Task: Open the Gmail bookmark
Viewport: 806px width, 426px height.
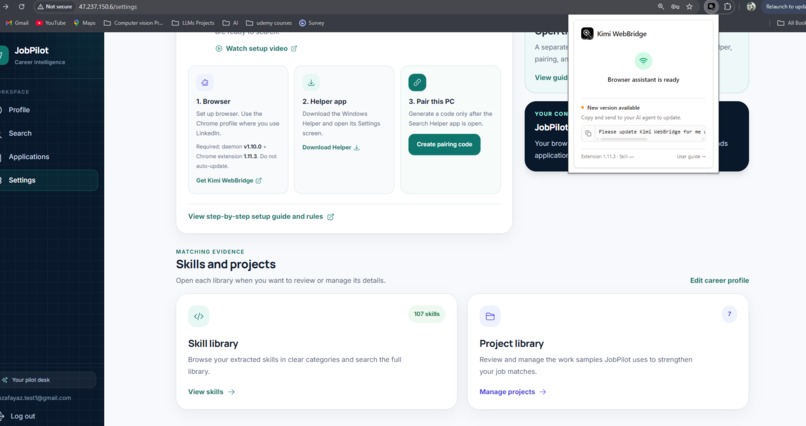Action: click(17, 23)
